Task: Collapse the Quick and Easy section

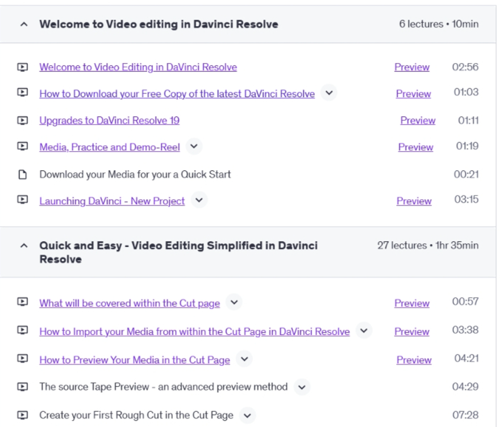Action: tap(24, 246)
